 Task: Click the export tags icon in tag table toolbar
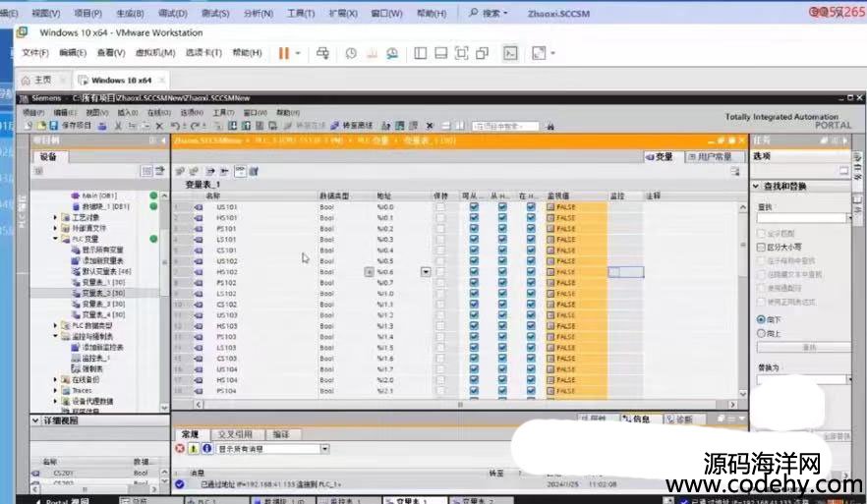[x=210, y=171]
